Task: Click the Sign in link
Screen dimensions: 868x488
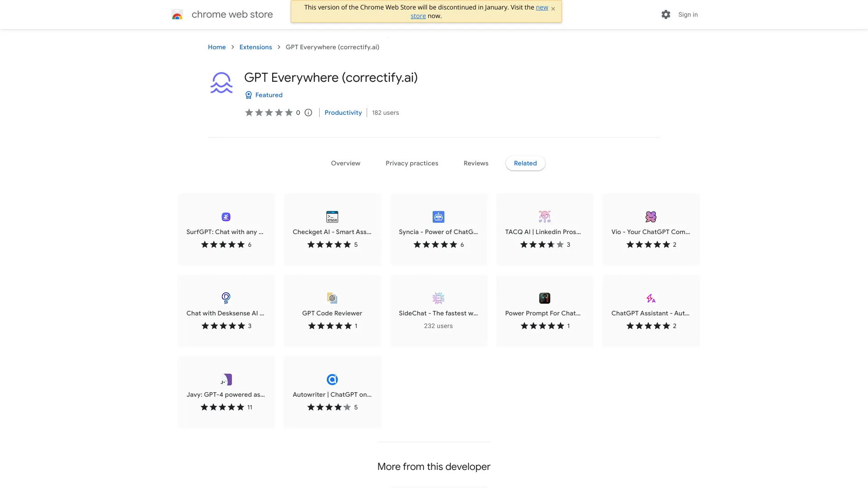Action: (688, 14)
